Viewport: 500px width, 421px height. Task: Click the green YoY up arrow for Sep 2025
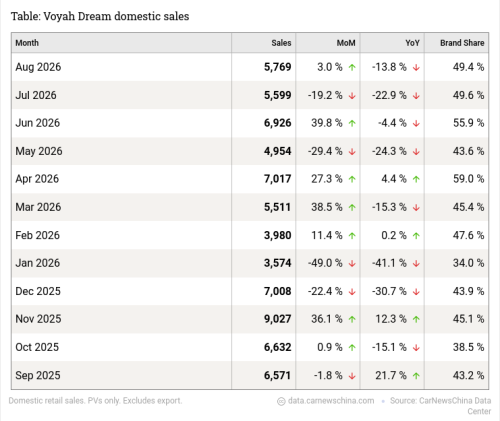pos(416,376)
